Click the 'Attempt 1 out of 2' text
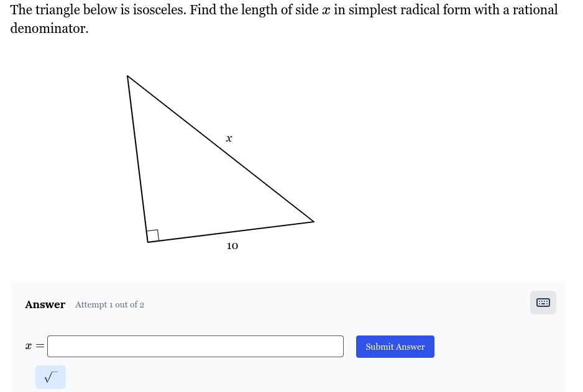 [x=109, y=304]
